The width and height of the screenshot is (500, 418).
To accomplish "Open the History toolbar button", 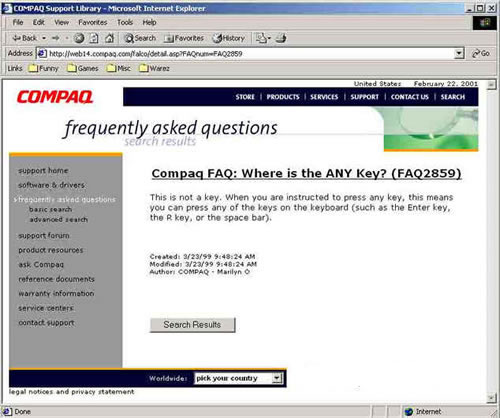I will [229, 38].
